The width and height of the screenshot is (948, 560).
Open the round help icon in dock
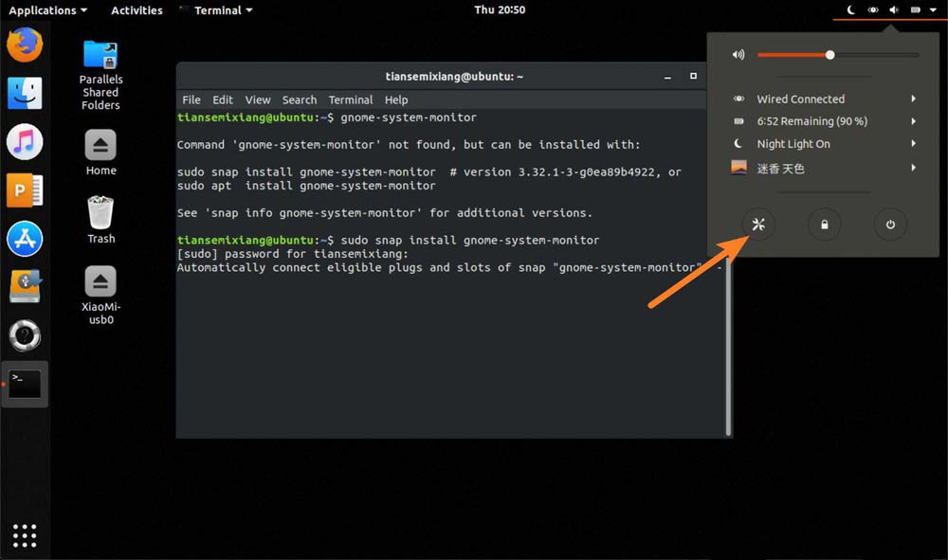tap(25, 335)
